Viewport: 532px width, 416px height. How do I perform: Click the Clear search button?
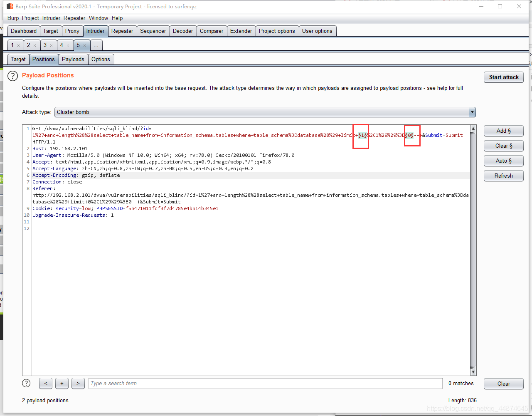pos(504,384)
